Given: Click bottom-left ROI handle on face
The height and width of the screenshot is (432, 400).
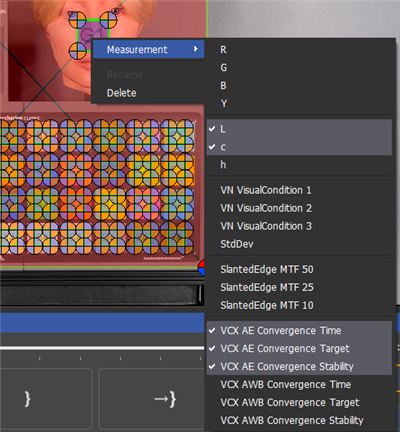Looking at the screenshot, I should (x=78, y=51).
